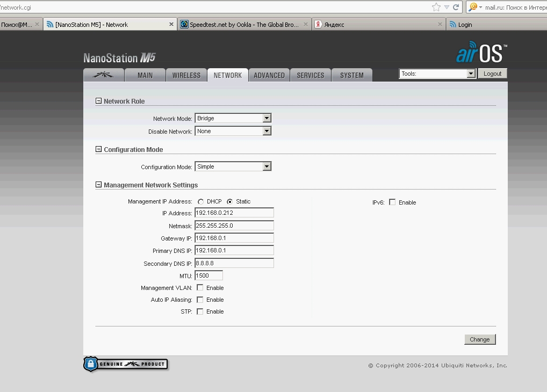Open the WIRELESS tab
Screen dimensions: 547x392
[x=186, y=75]
